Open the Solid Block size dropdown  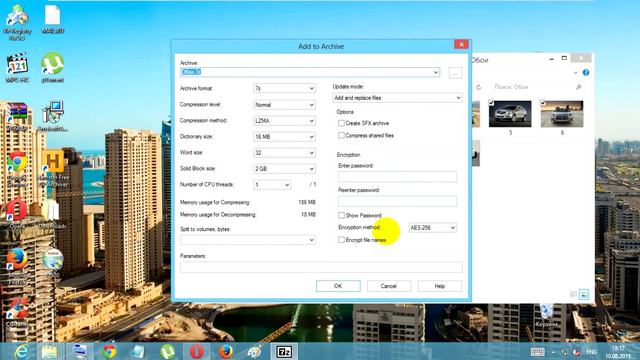284,169
